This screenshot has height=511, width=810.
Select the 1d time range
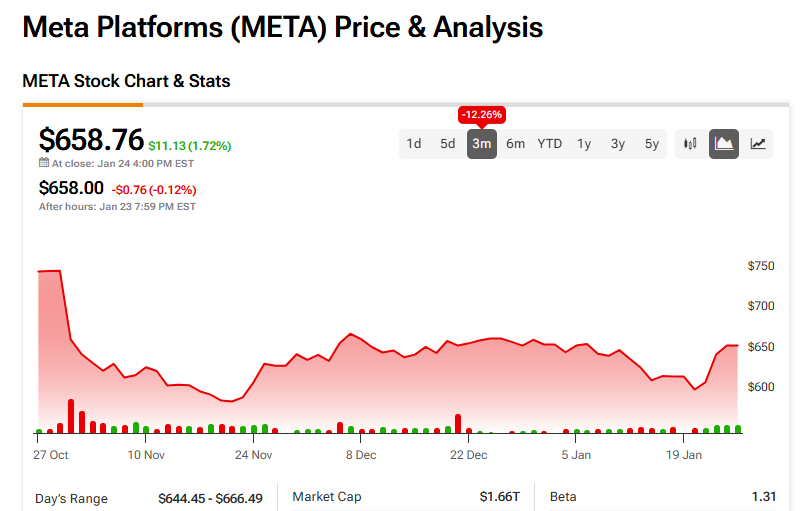click(x=413, y=144)
